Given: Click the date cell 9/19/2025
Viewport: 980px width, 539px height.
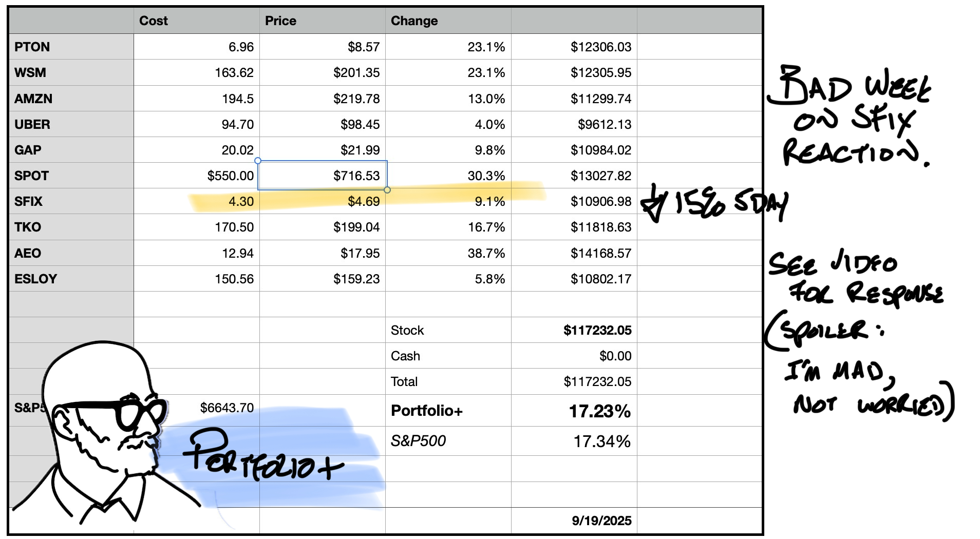Looking at the screenshot, I should pyautogui.click(x=601, y=521).
